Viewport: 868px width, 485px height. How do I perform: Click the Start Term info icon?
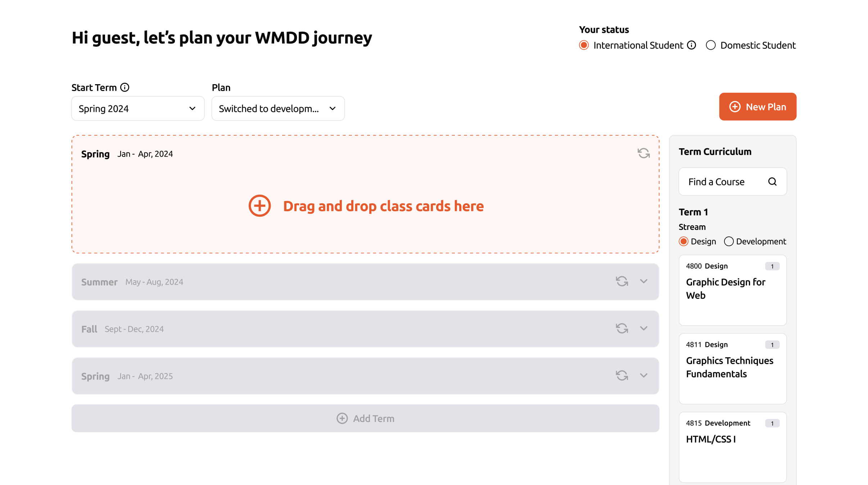click(125, 87)
